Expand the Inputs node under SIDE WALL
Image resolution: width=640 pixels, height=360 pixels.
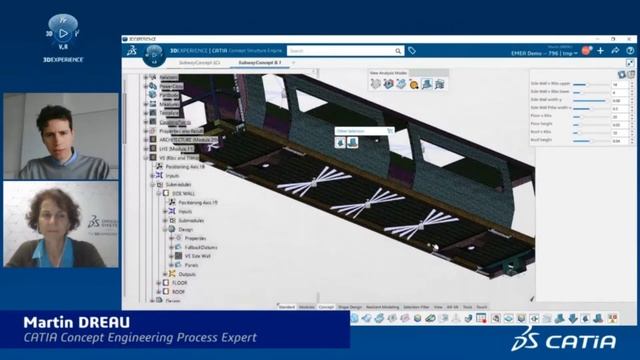165,211
